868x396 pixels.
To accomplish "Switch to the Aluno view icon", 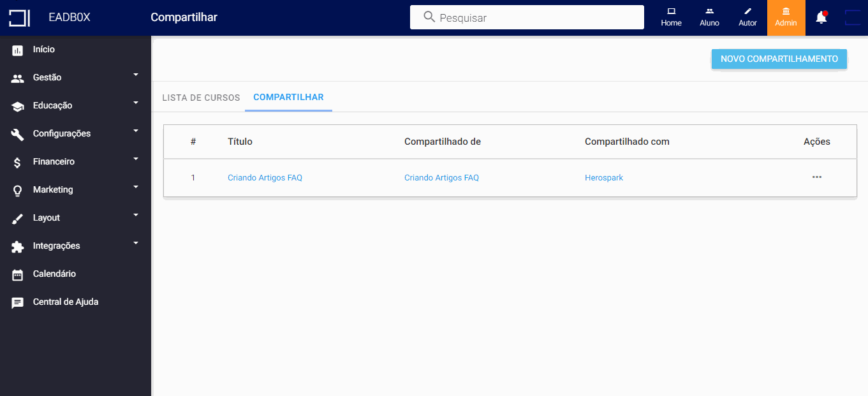I will (709, 11).
